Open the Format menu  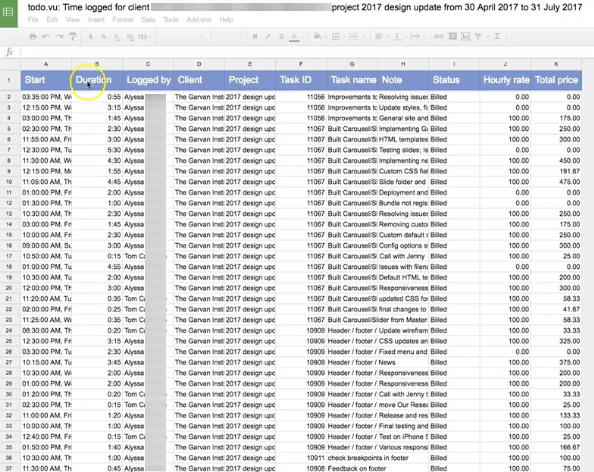[x=123, y=20]
